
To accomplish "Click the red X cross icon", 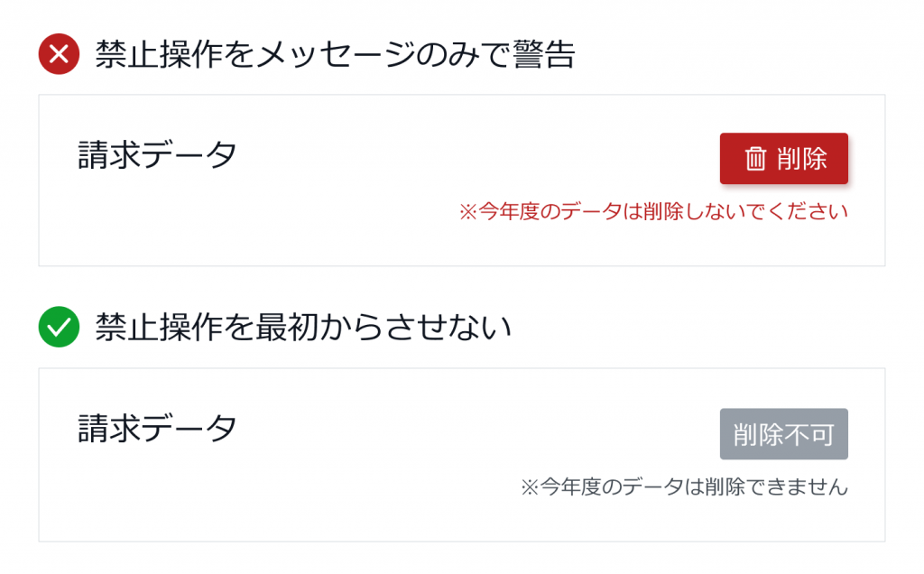I will click(59, 54).
